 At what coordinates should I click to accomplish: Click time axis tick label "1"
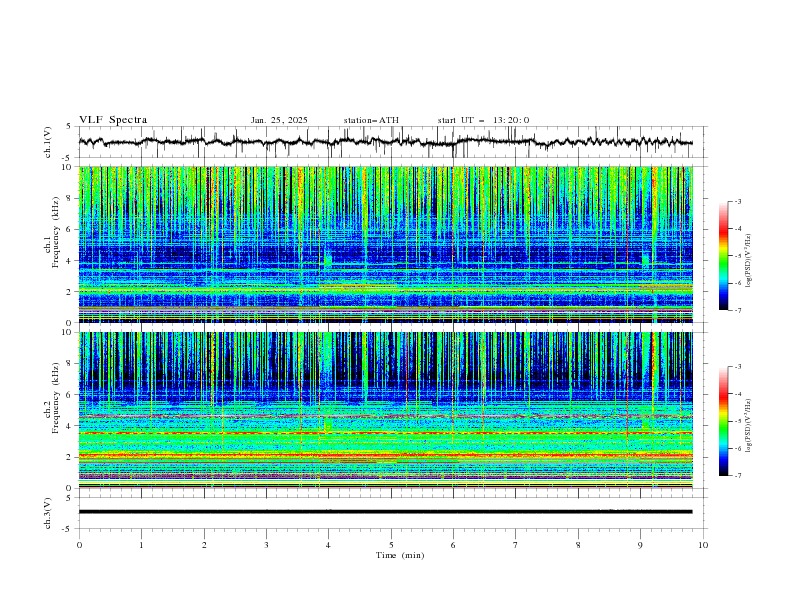141,545
